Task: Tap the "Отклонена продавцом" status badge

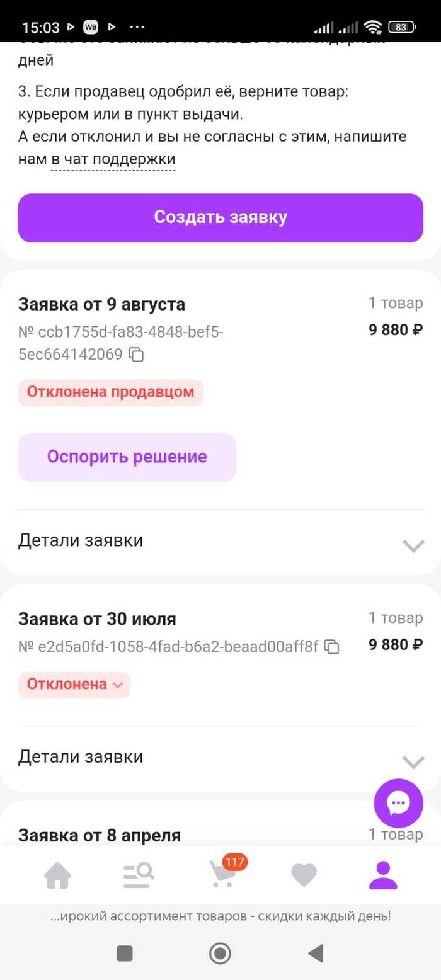Action: [111, 392]
